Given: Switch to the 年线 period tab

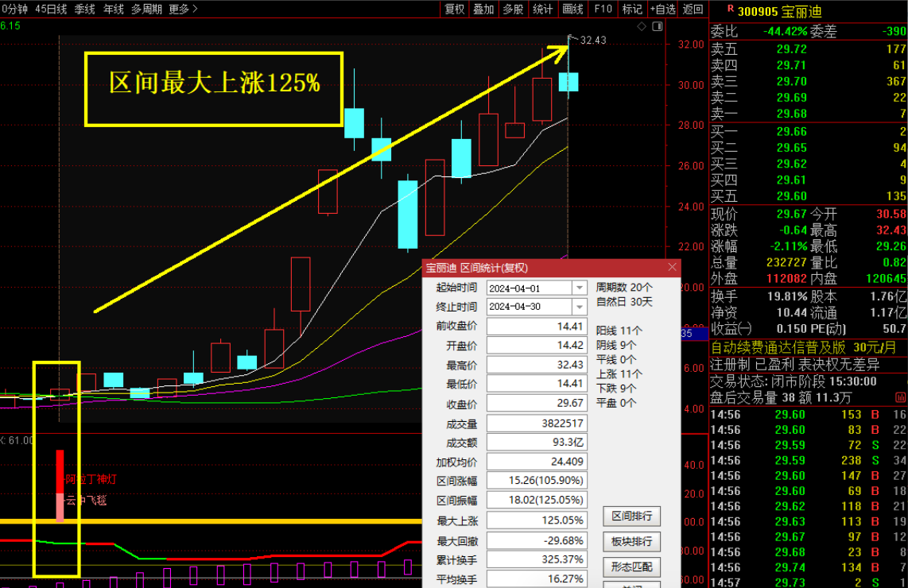Looking at the screenshot, I should pos(114,10).
